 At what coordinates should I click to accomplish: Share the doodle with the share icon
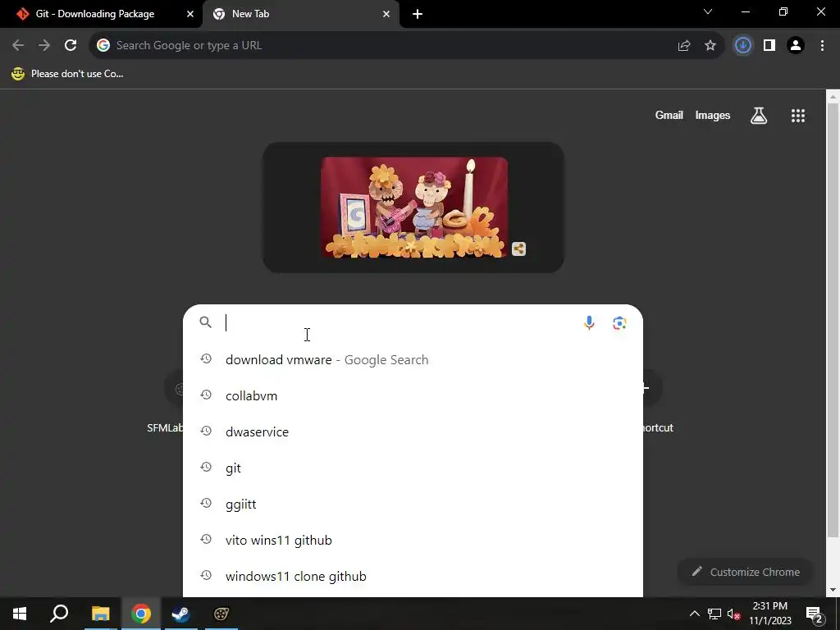click(x=518, y=249)
